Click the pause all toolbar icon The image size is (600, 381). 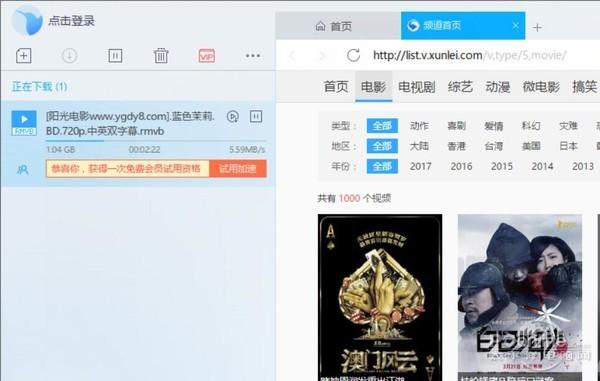115,56
